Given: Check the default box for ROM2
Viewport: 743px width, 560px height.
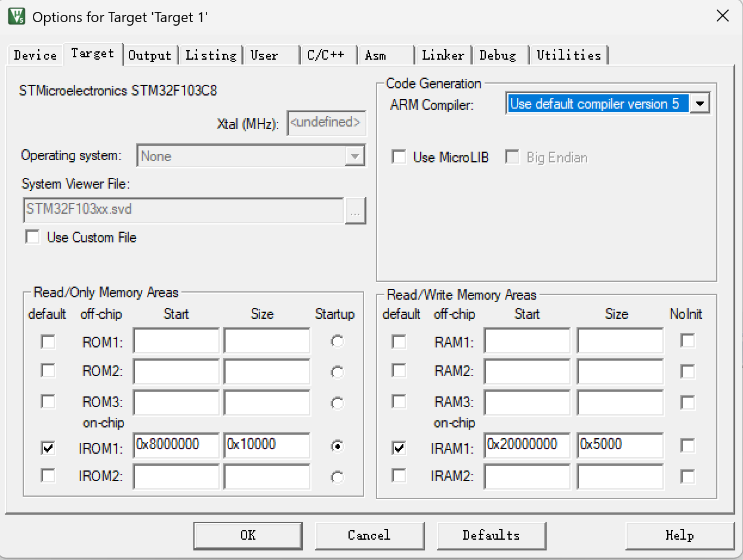Looking at the screenshot, I should (x=48, y=371).
